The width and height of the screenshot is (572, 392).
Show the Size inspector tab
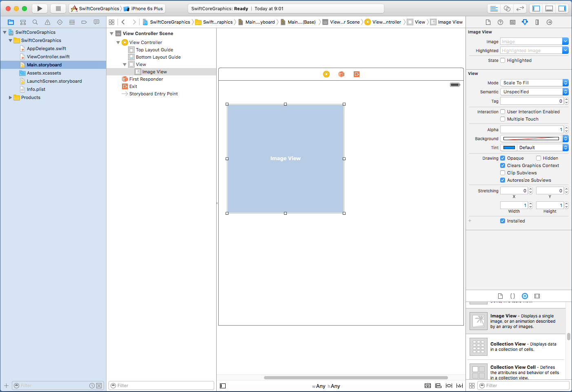[x=537, y=22]
